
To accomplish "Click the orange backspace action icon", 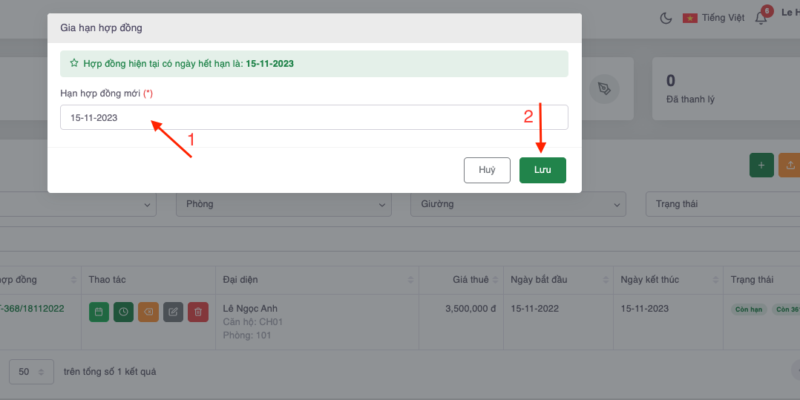I will click(148, 312).
